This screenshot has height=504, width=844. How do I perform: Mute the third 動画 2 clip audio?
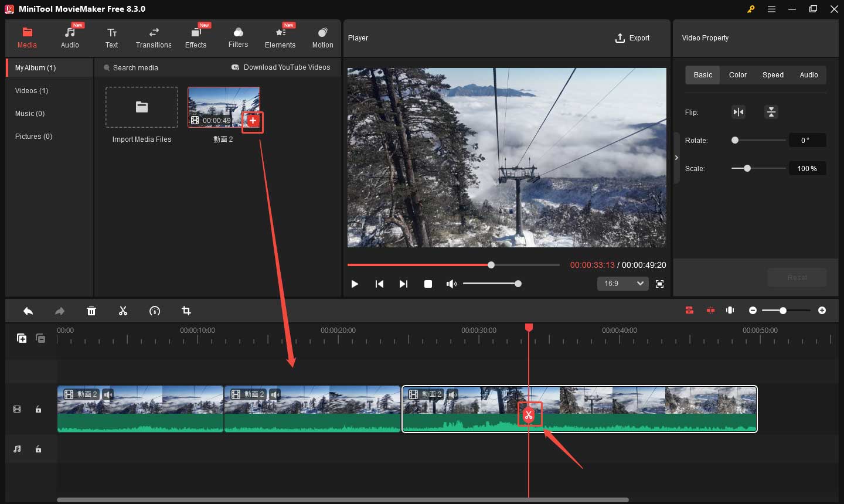(452, 394)
